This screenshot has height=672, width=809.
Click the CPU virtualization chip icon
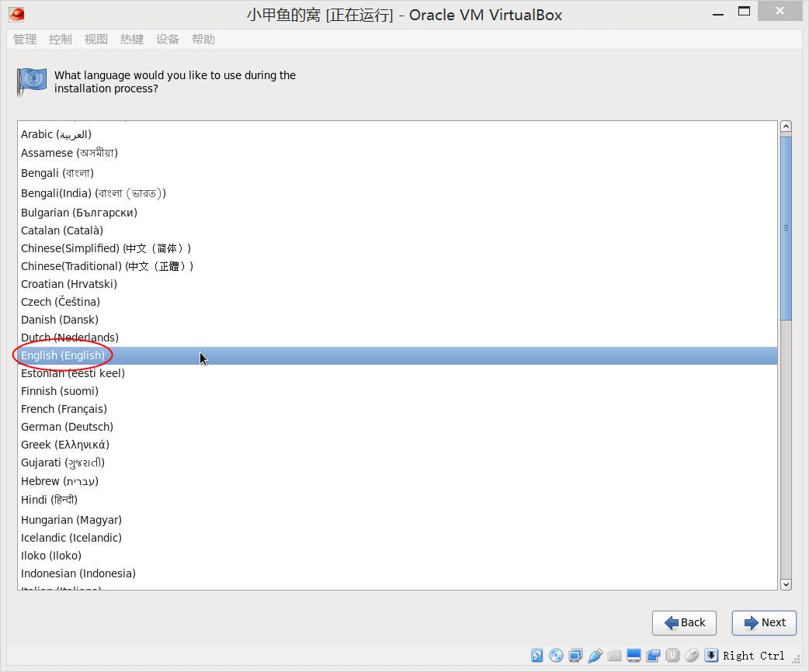672,656
